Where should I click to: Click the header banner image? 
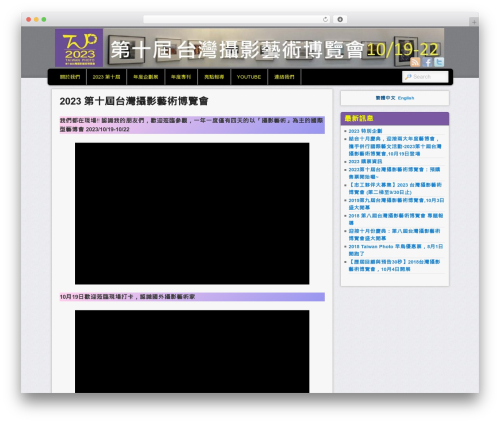(273, 48)
